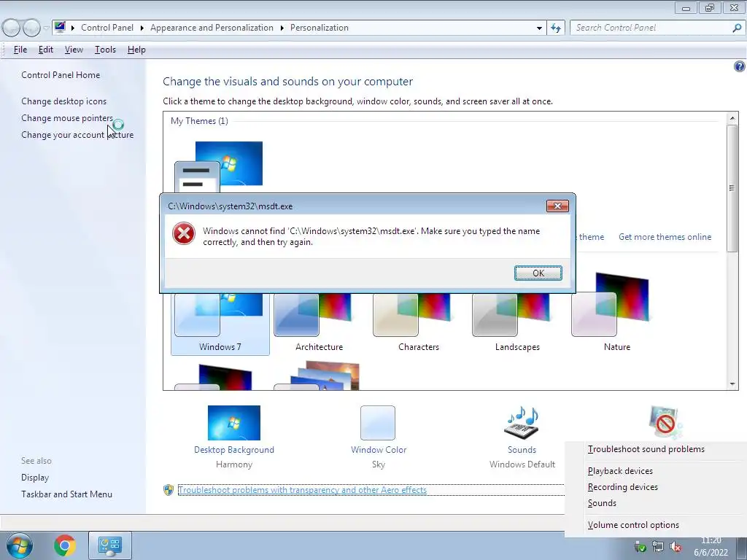
Task: Click the network tray icon
Action: [658, 547]
